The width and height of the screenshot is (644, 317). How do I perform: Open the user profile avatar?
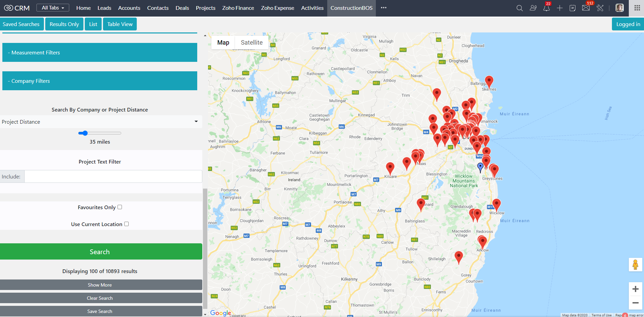(620, 8)
